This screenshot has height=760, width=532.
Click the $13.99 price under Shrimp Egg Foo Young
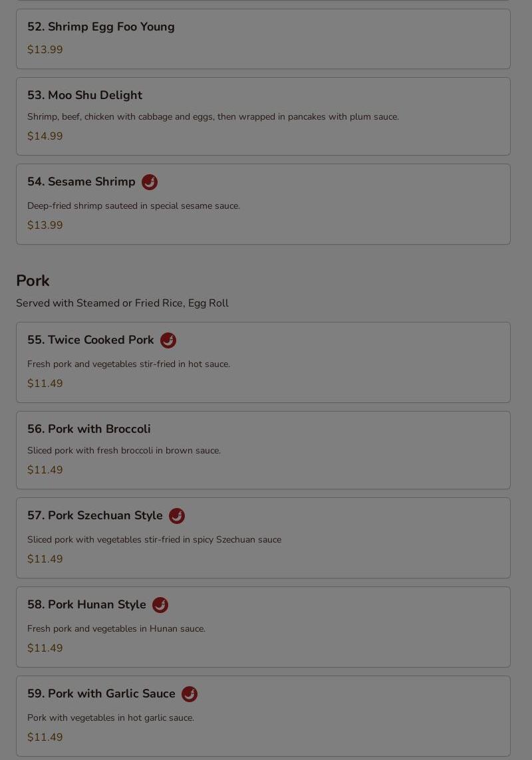coord(45,50)
